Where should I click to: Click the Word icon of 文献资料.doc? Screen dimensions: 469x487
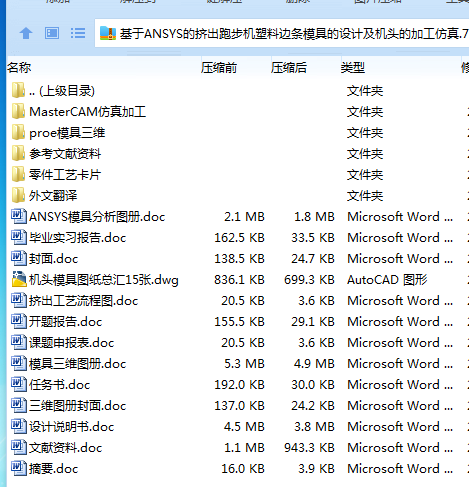click(19, 447)
